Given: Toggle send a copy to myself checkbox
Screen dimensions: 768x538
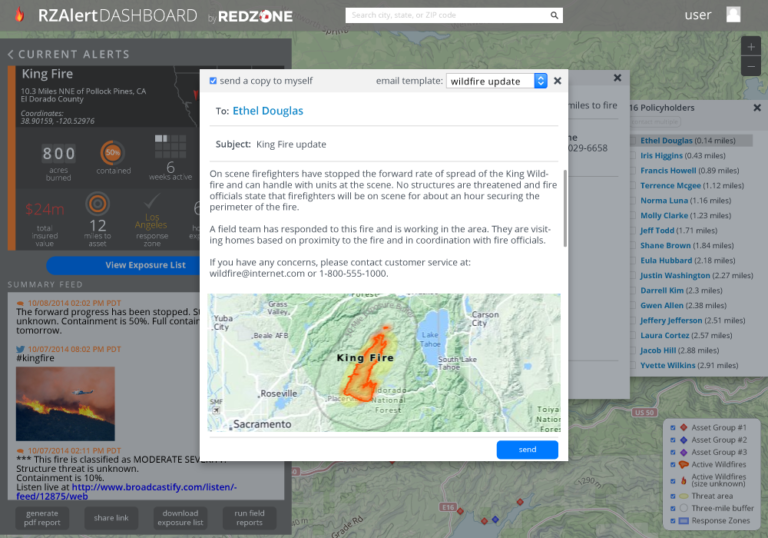Looking at the screenshot, I should (x=213, y=81).
